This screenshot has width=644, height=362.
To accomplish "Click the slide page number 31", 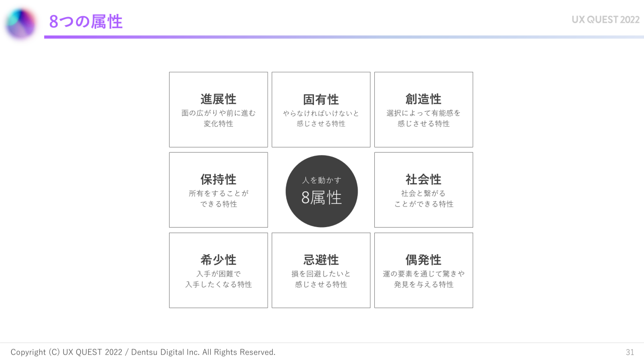I will point(630,352).
